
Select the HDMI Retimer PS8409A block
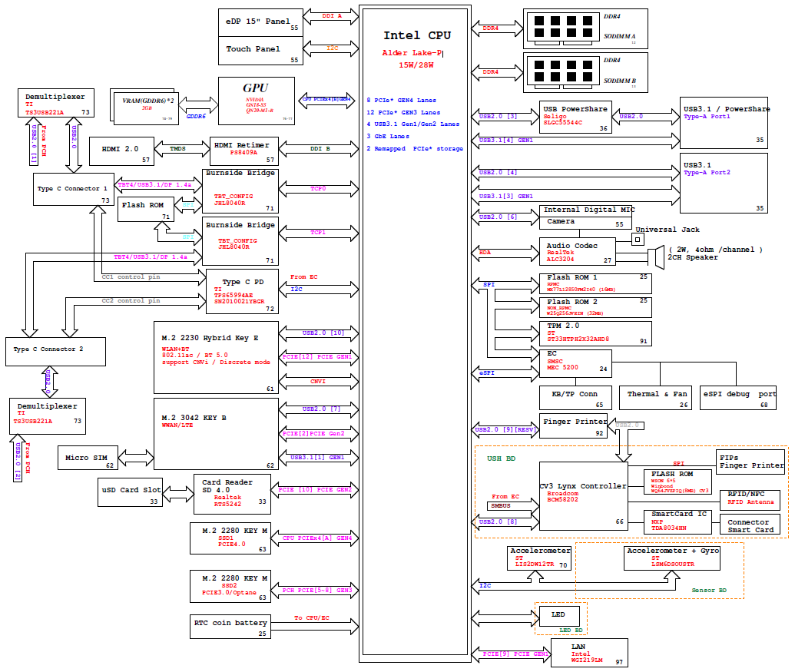click(x=244, y=151)
